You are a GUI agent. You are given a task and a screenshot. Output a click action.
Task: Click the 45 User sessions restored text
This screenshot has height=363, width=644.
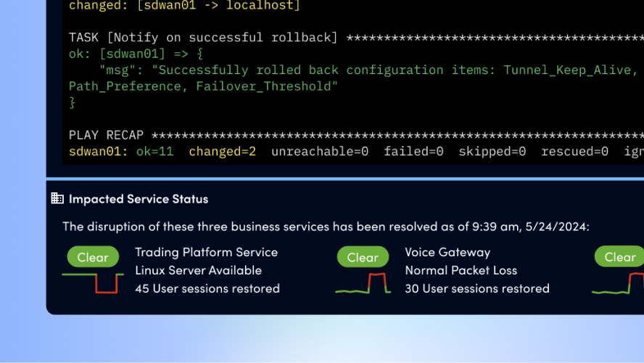coord(207,288)
